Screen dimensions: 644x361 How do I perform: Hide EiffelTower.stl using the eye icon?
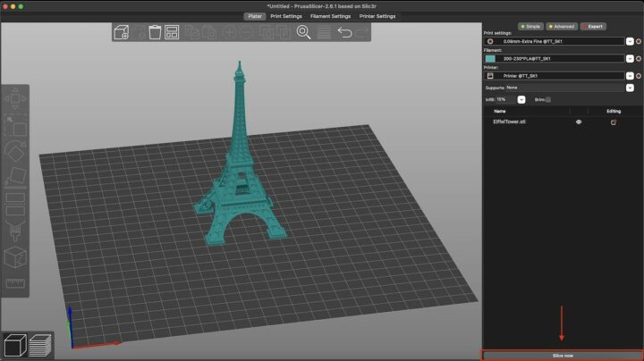[579, 122]
